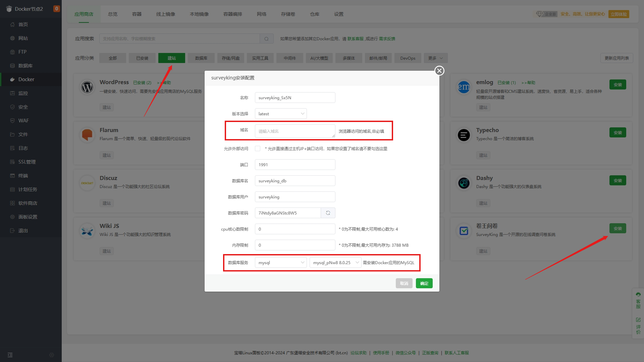644x362 pixels.
Task: Open mysql database service type dropdown
Action: [x=281, y=262]
